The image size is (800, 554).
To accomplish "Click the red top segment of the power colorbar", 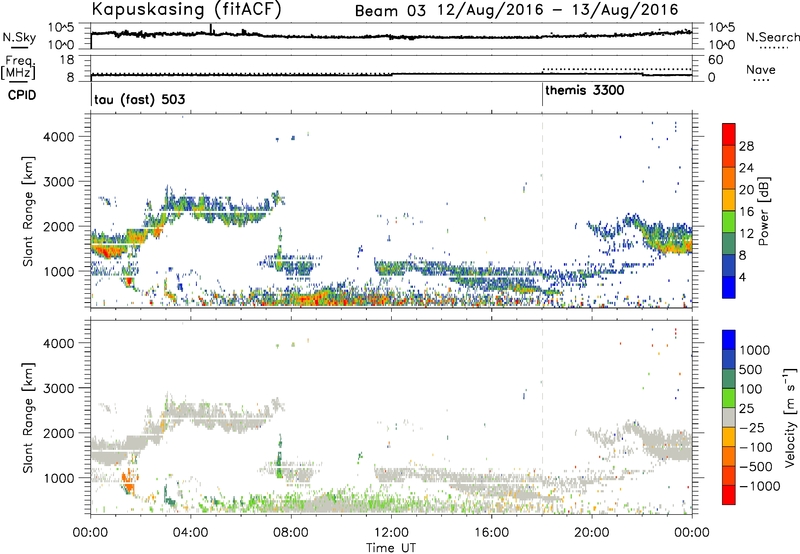I will pyautogui.click(x=729, y=134).
